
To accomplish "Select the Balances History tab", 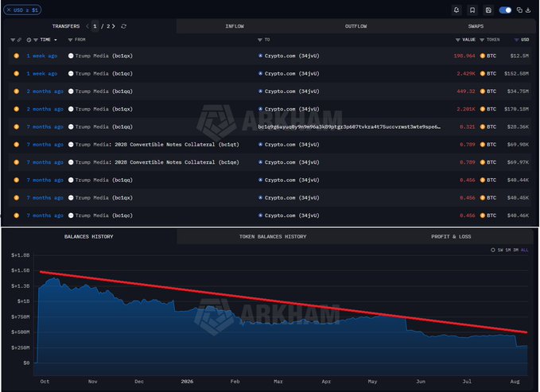I will pyautogui.click(x=89, y=237).
